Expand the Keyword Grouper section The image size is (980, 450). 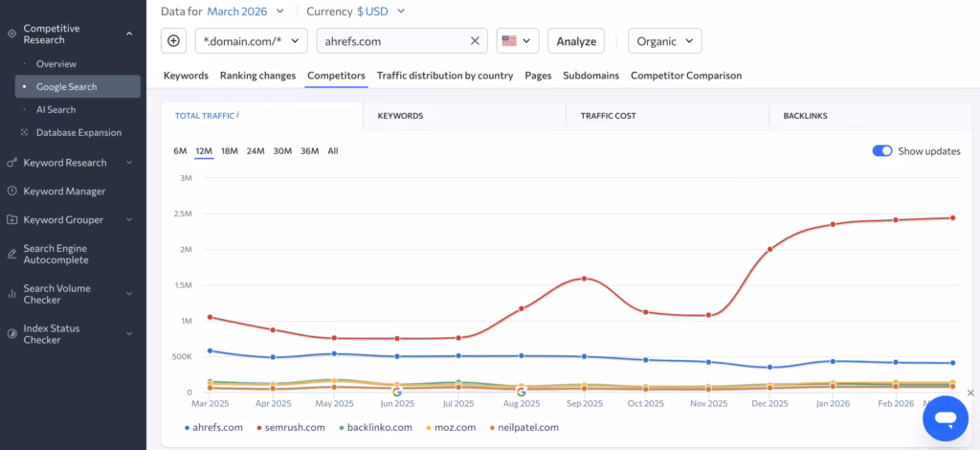[x=129, y=220]
